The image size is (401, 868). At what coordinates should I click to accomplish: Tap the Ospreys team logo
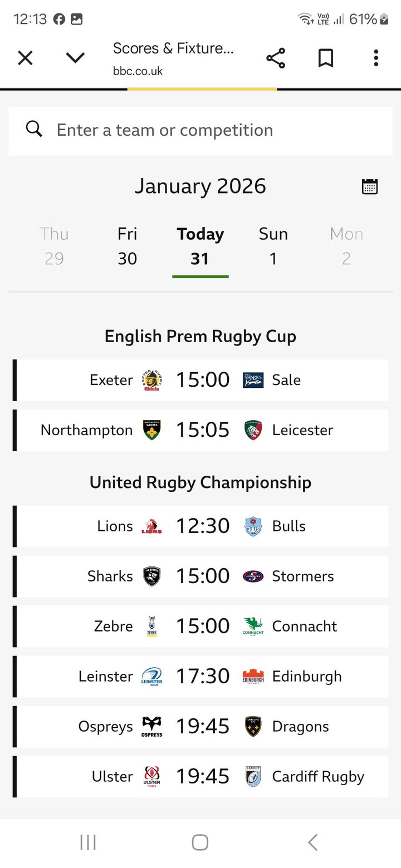[x=151, y=727]
